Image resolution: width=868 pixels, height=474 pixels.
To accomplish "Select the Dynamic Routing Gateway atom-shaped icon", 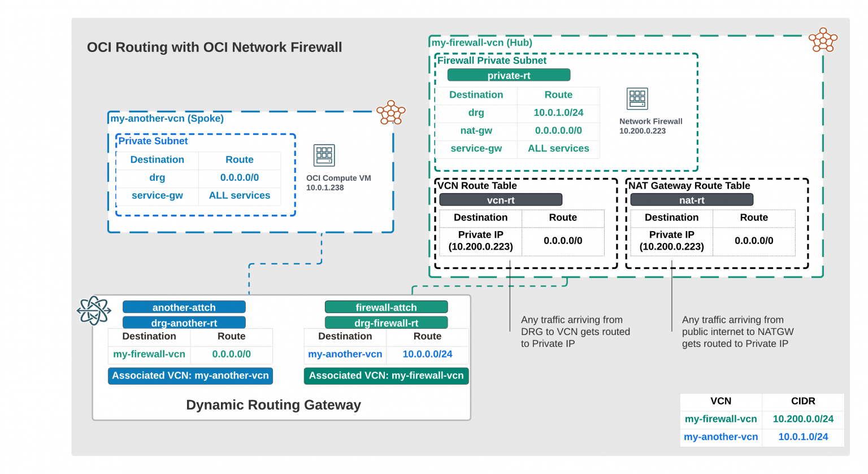I will pos(94,311).
